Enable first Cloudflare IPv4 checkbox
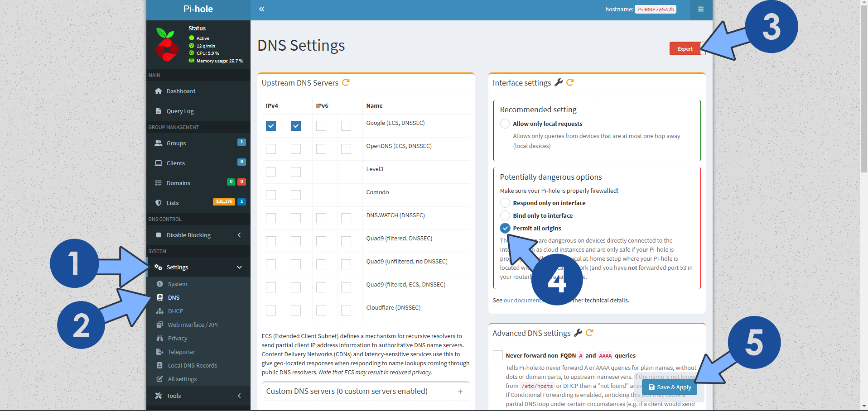Image resolution: width=868 pixels, height=411 pixels. tap(271, 311)
